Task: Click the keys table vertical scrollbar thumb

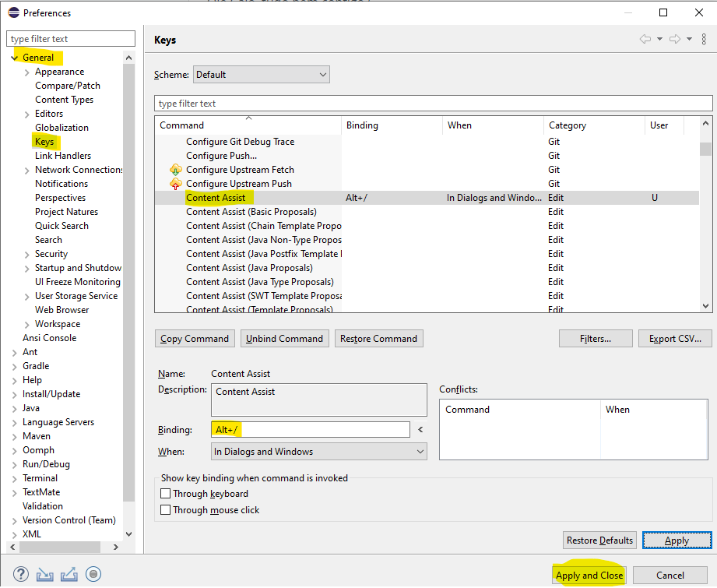Action: (x=705, y=149)
